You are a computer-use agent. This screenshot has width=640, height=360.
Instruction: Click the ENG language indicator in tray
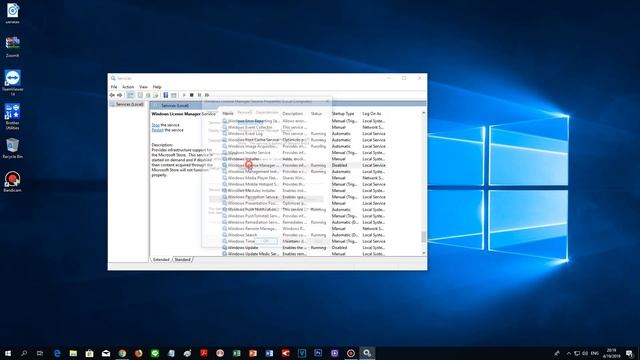[595, 353]
